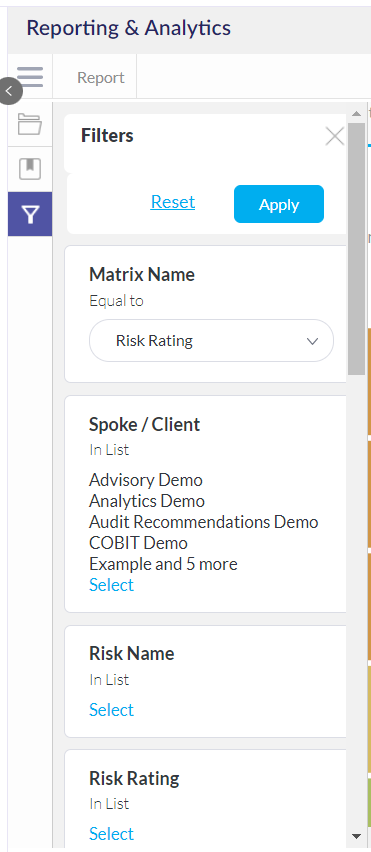Viewport: 371px width, 852px height.
Task: Click the Reset link
Action: (x=173, y=202)
